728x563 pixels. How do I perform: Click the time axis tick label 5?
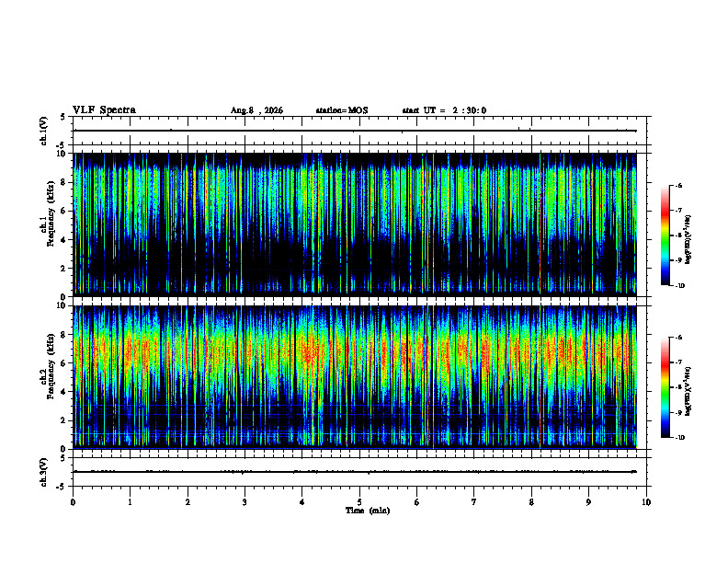(359, 502)
